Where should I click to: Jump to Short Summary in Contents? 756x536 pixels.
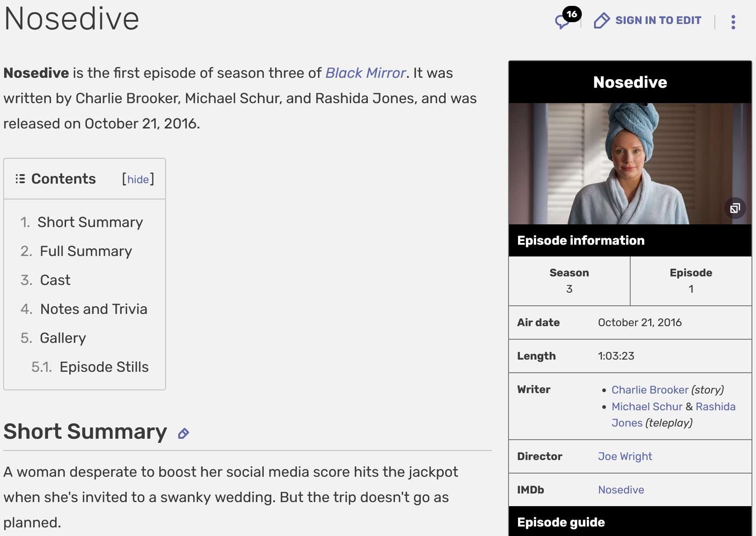tap(90, 222)
